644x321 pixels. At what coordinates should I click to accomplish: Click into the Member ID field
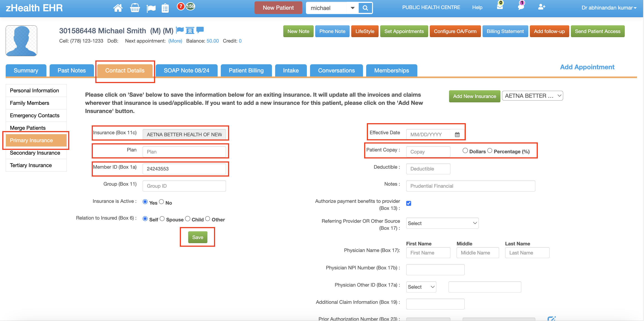coord(184,169)
